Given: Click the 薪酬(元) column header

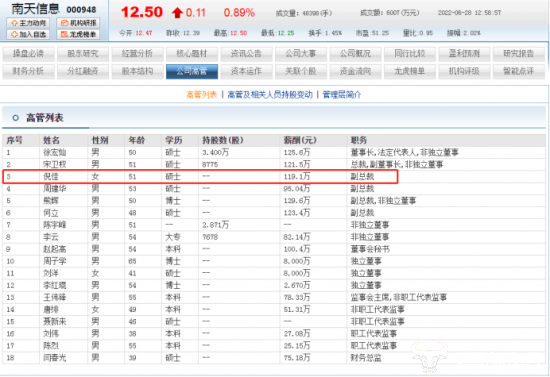Looking at the screenshot, I should [x=300, y=140].
